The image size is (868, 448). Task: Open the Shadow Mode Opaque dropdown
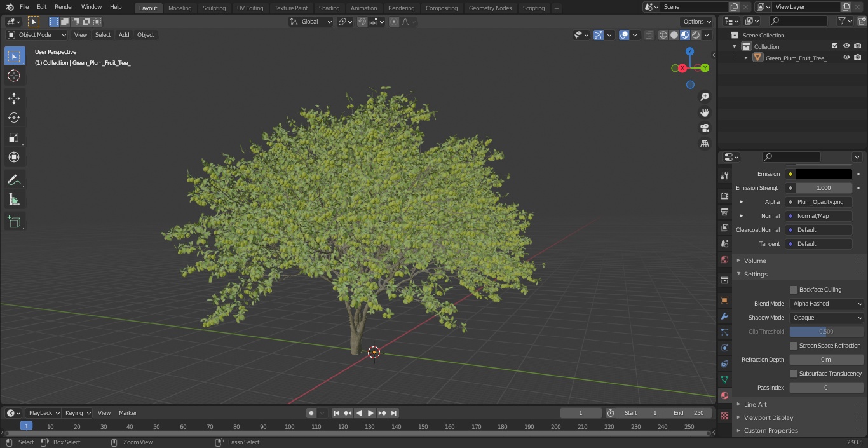827,318
